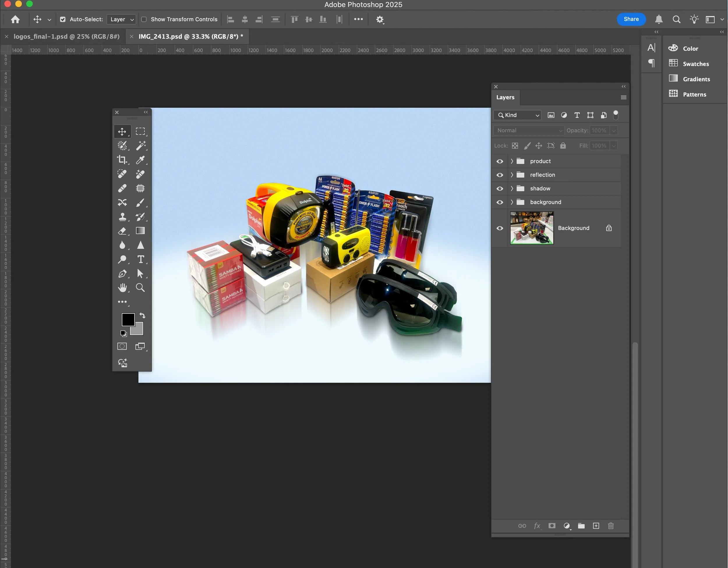
Task: Open more alignment options ellipsis
Action: (358, 19)
